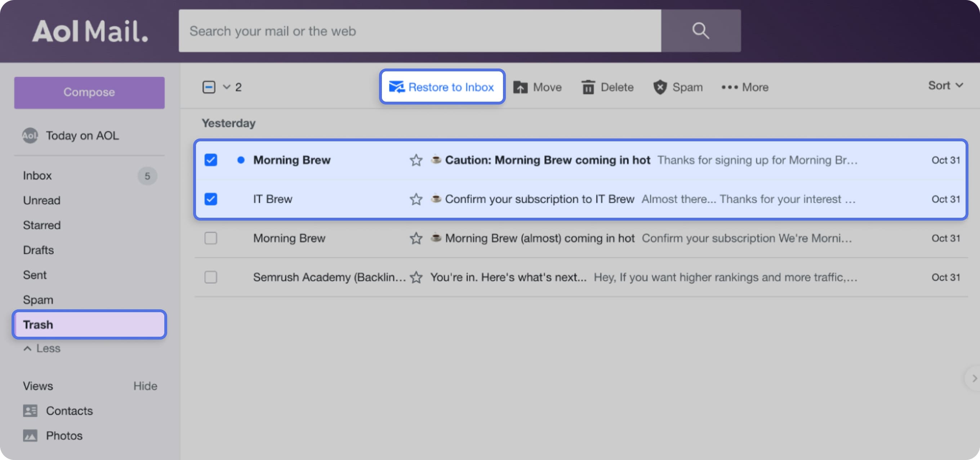Open the search magnifying glass icon

700,31
